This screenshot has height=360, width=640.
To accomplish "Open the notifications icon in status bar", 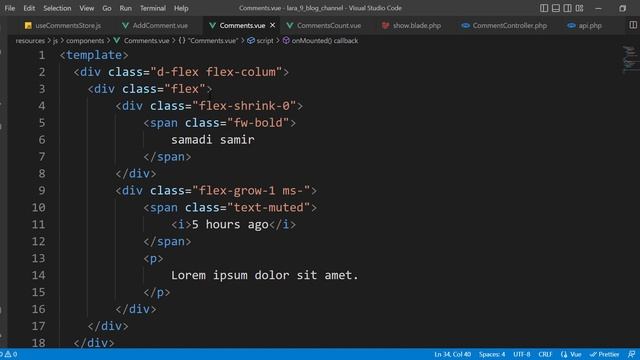I will [x=631, y=354].
